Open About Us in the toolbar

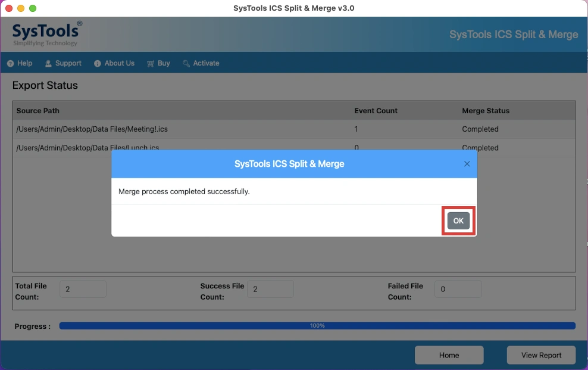point(114,63)
